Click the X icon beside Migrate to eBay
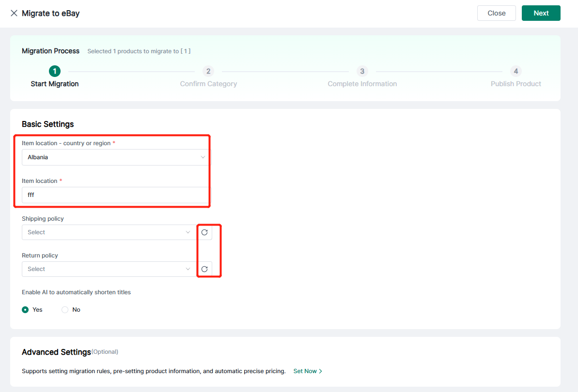This screenshot has height=392, width=578. tap(14, 13)
